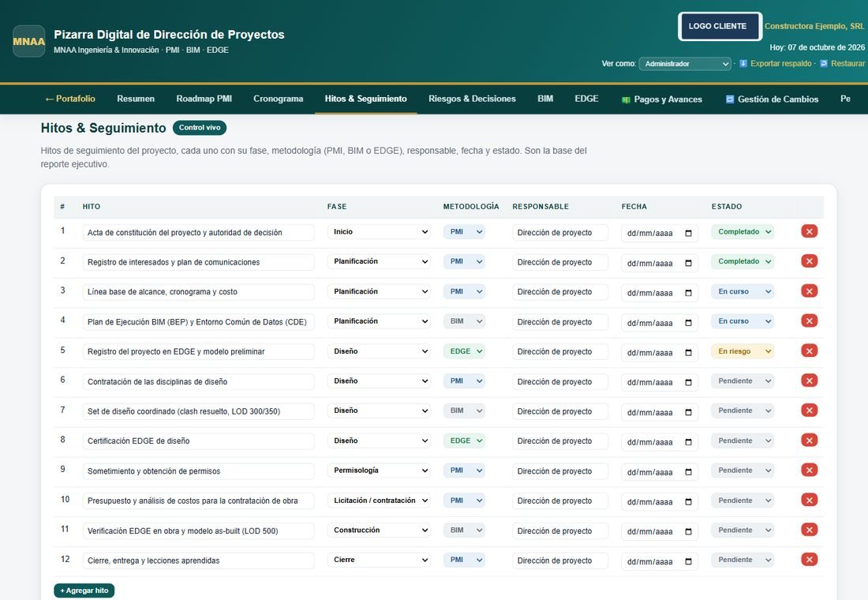
Task: Edit hito 1 name Acta de constitución
Action: click(x=198, y=233)
